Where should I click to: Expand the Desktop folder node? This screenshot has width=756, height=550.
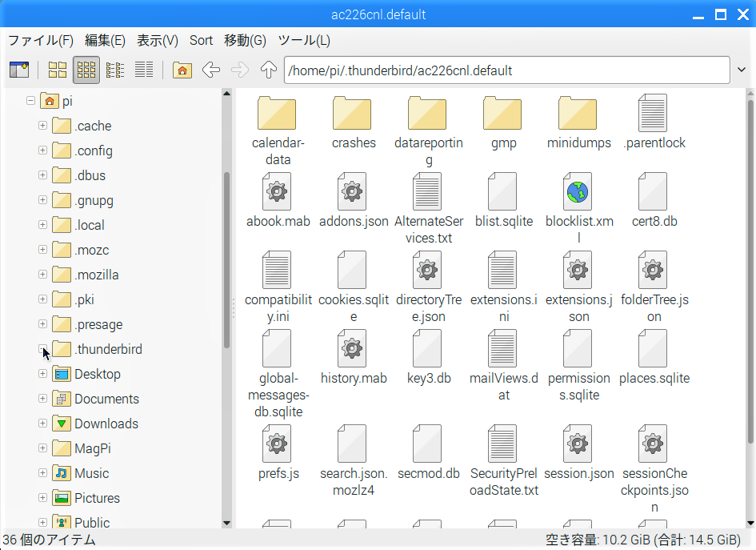[x=42, y=374]
